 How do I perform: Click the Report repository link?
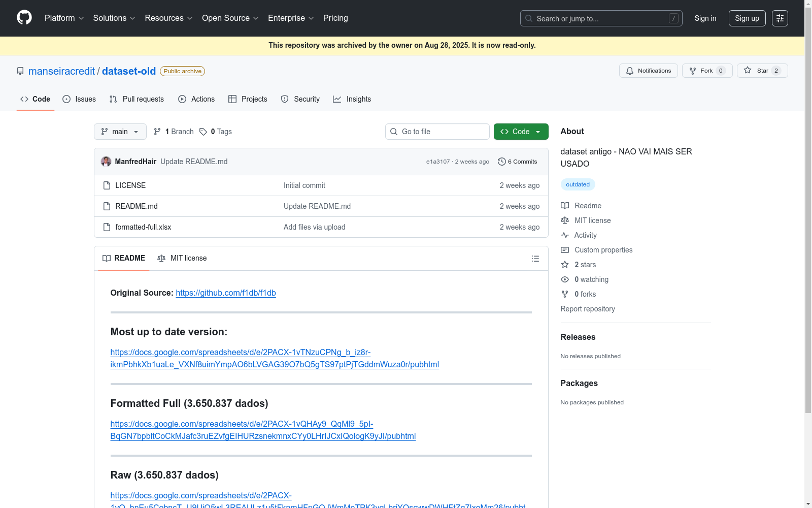point(588,309)
